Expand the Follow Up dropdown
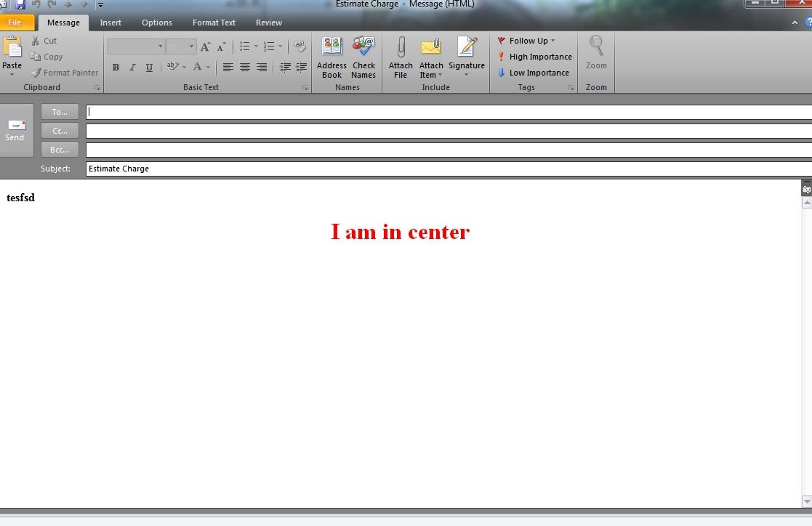Image resolution: width=812 pixels, height=526 pixels. click(552, 41)
